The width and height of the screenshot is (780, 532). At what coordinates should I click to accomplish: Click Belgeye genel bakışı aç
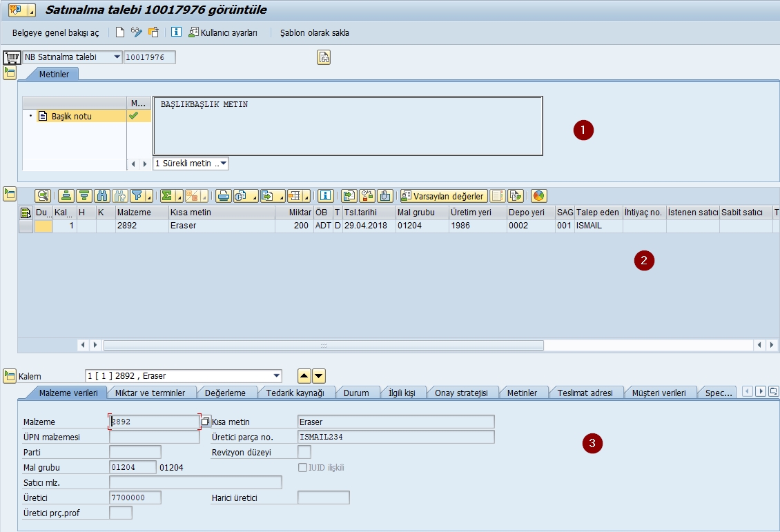pyautogui.click(x=55, y=32)
